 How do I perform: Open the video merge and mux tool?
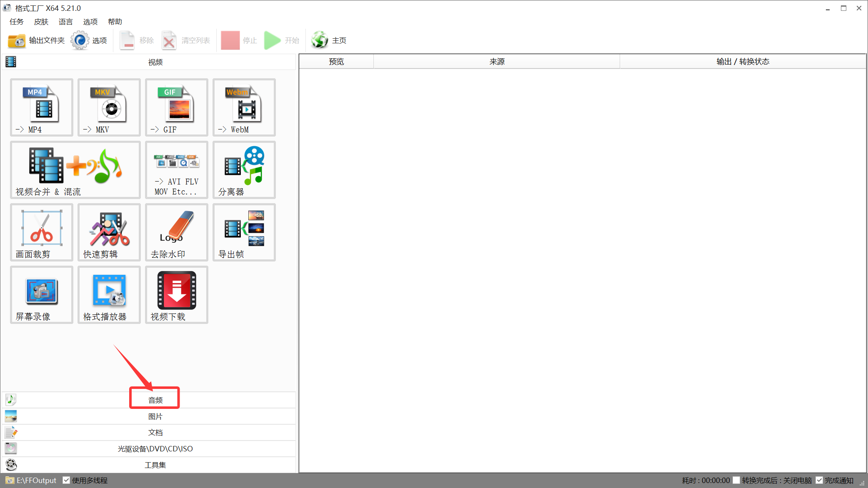tap(75, 170)
